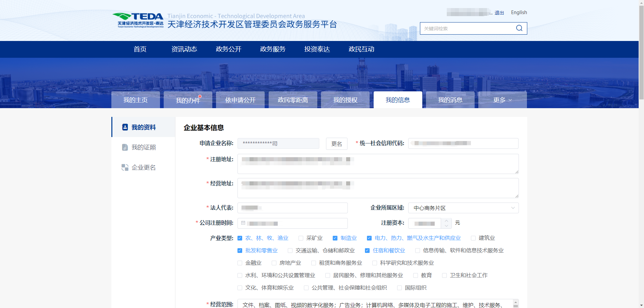This screenshot has width=644, height=308.
Task: Open 政民互动 navigation item
Action: pyautogui.click(x=361, y=49)
